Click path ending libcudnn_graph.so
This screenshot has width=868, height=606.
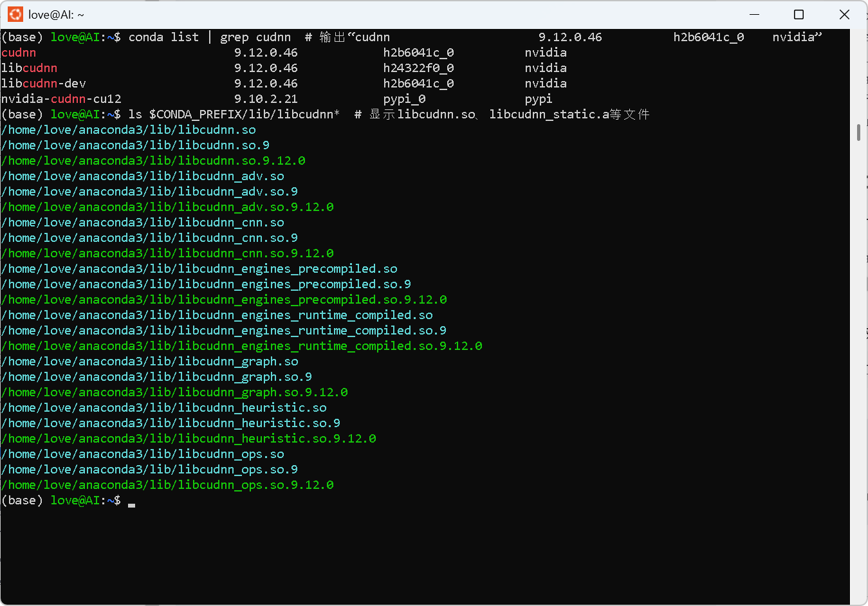click(x=150, y=362)
